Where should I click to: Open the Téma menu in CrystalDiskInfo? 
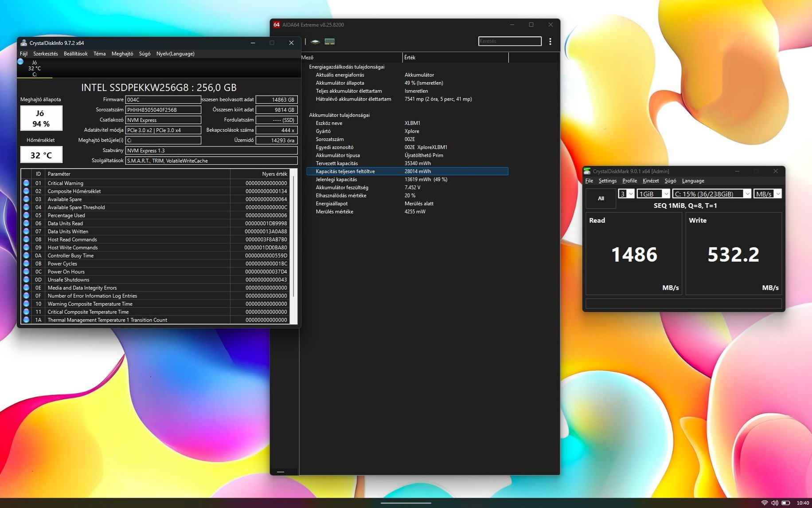pyautogui.click(x=99, y=54)
